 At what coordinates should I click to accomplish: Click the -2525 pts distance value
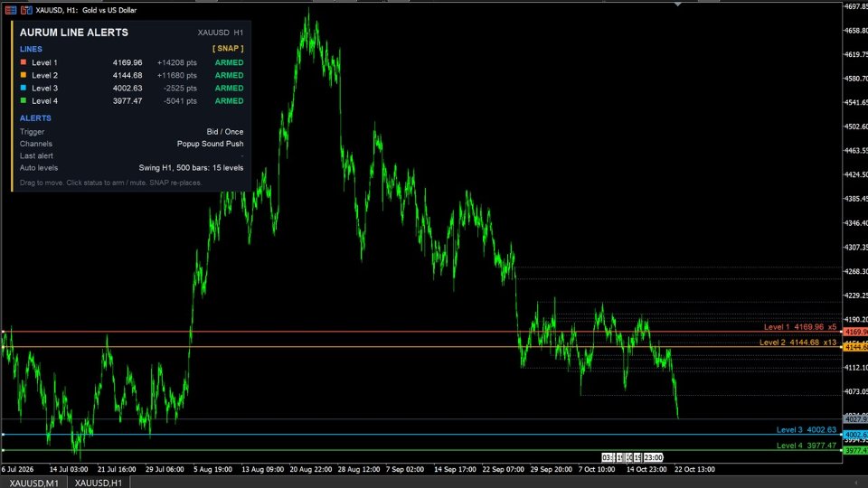pos(181,88)
